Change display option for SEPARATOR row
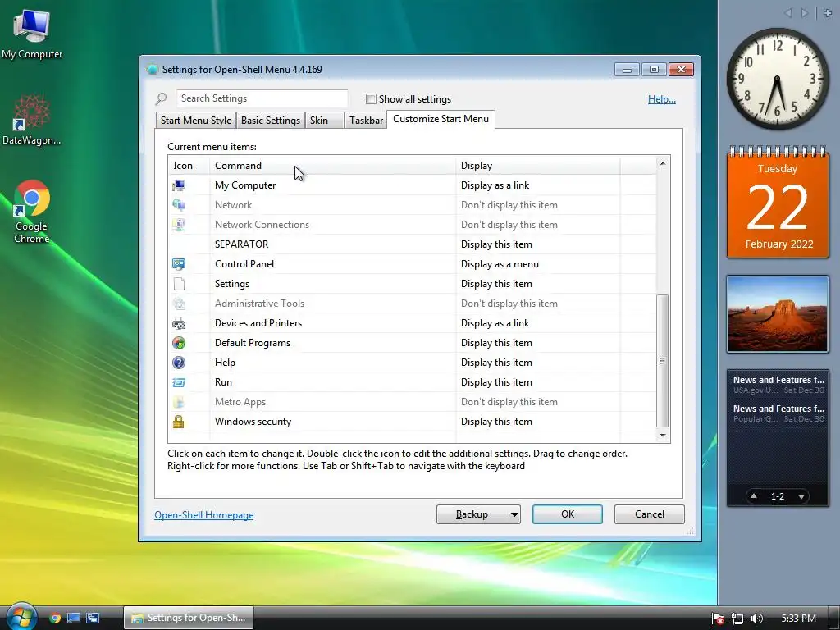840x630 pixels. pos(496,244)
